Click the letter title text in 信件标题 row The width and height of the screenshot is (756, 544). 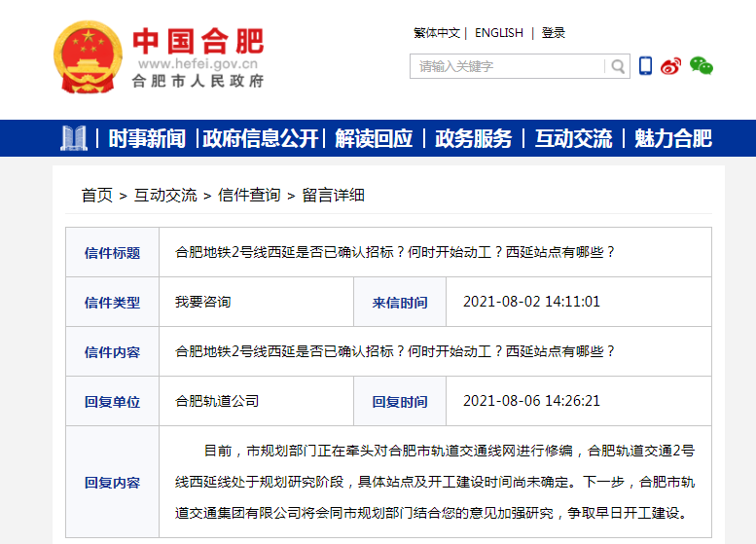pyautogui.click(x=395, y=252)
